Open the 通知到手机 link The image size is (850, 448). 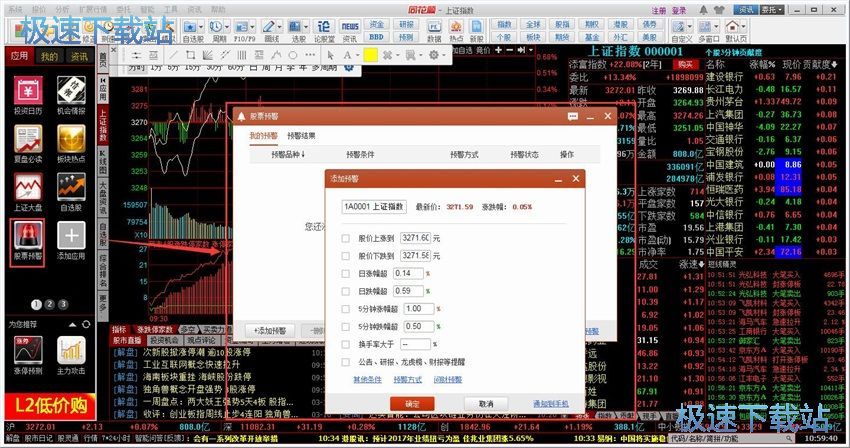click(551, 404)
